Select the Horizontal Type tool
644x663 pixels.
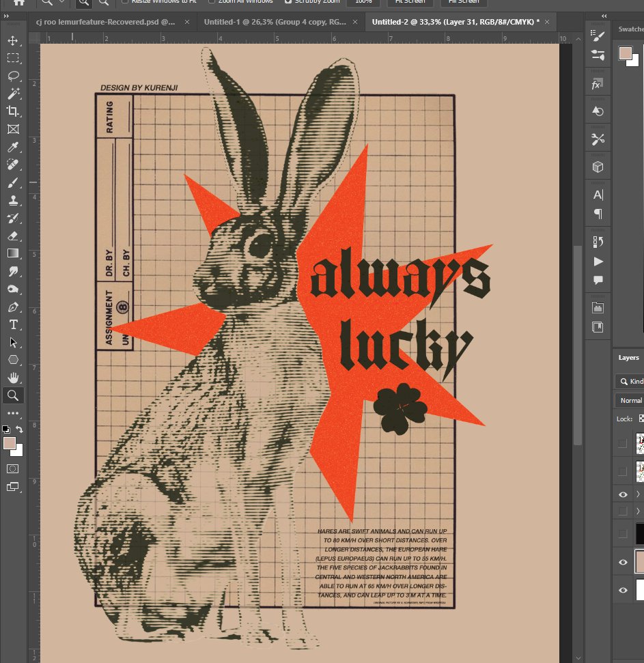[x=13, y=325]
